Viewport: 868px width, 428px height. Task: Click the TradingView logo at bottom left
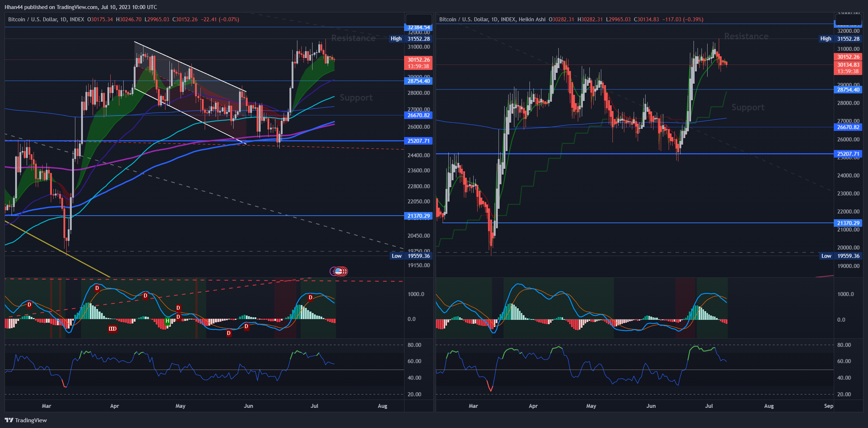pyautogui.click(x=26, y=420)
